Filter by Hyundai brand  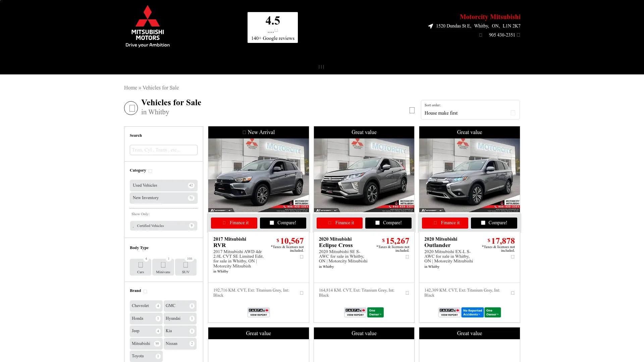pos(180,318)
